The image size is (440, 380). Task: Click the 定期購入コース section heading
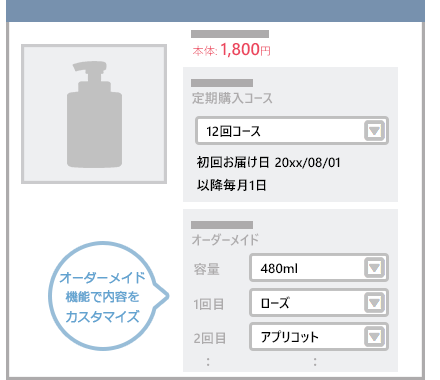coord(232,98)
